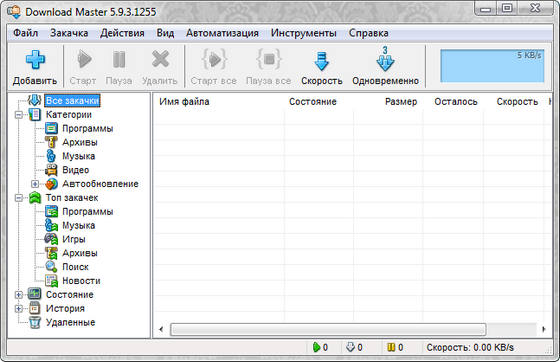
Task: Collapse the Категории tree node
Action: tap(19, 115)
